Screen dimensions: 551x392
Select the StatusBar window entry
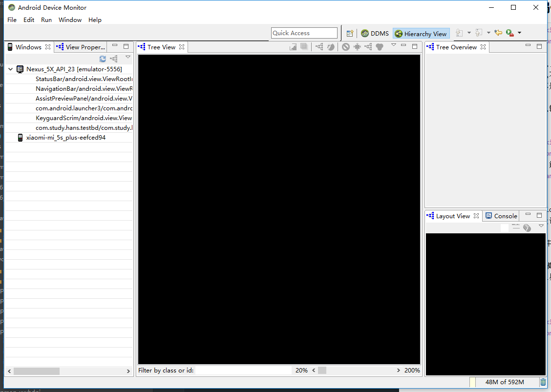[x=84, y=79]
